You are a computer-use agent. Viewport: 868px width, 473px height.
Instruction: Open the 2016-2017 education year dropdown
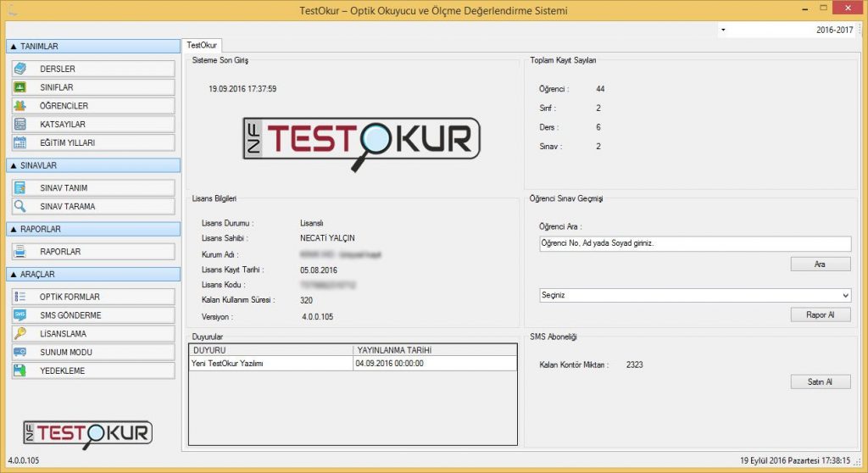click(787, 30)
